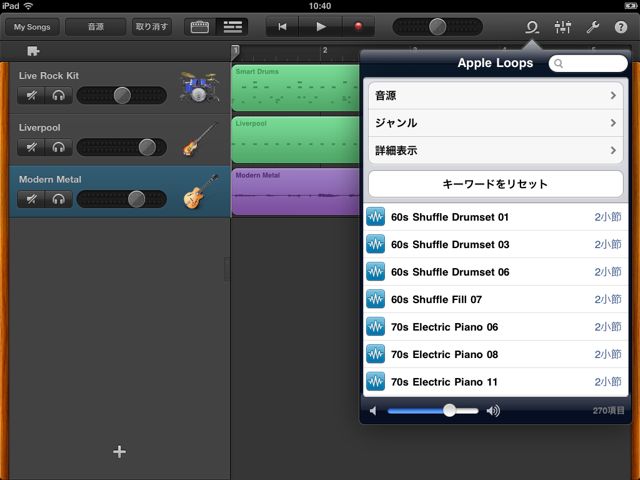The image size is (640, 480).
Task: Solo the Modern Metal track
Action: point(58,199)
